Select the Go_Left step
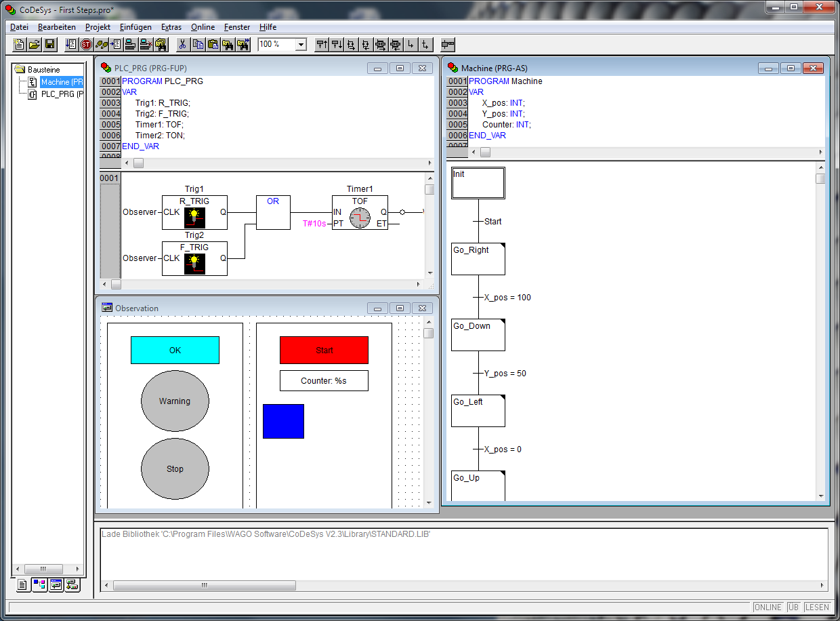 coord(478,411)
